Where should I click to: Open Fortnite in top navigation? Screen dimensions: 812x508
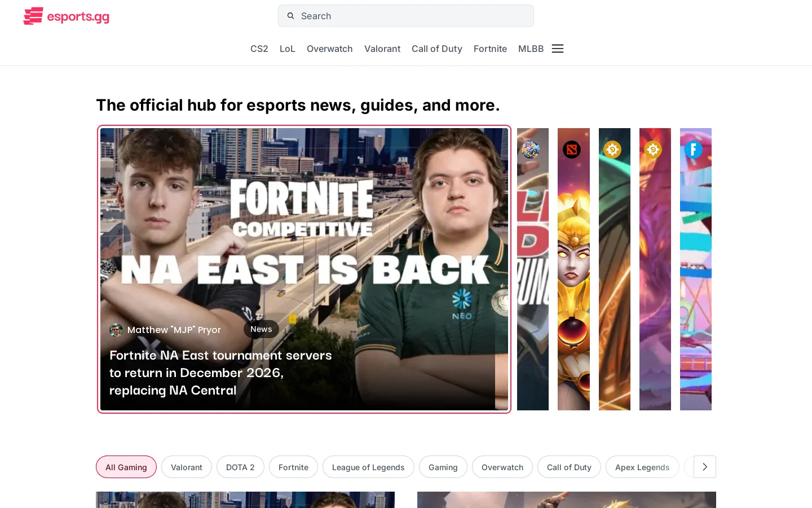(x=490, y=49)
